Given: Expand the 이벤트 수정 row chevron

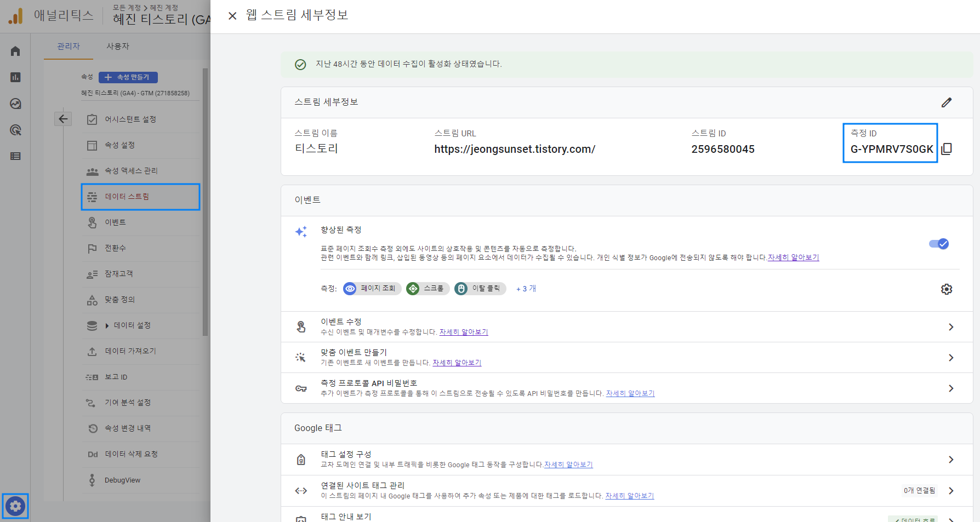Looking at the screenshot, I should (x=951, y=327).
